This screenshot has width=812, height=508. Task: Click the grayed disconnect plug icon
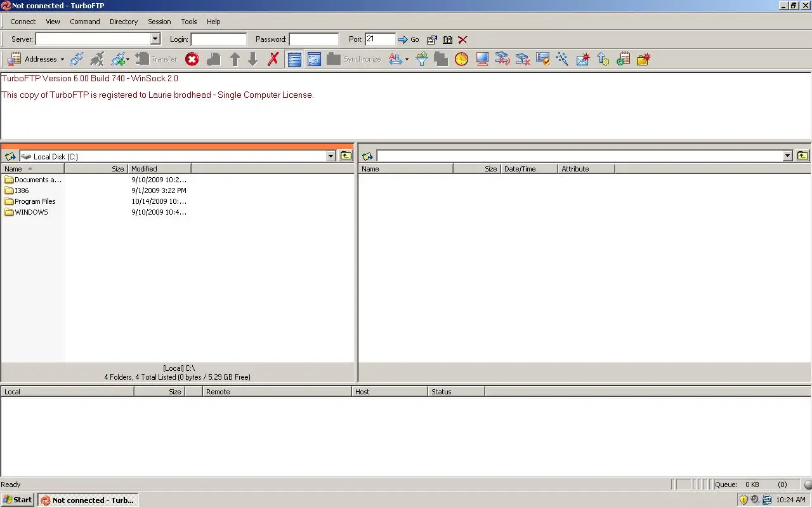97,59
